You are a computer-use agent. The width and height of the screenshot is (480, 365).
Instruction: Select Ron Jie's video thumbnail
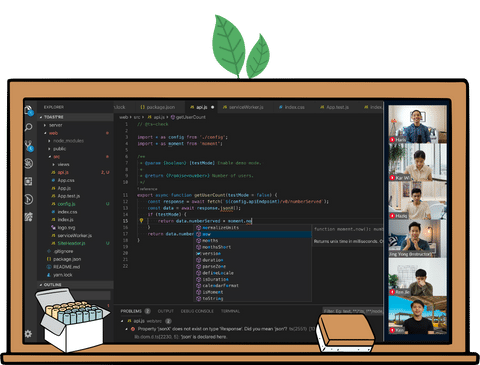tap(417, 277)
